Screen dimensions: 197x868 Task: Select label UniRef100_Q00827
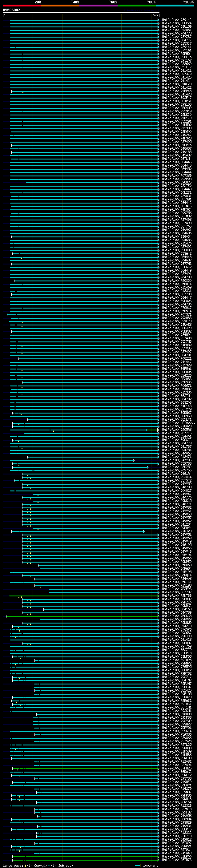point(177,491)
